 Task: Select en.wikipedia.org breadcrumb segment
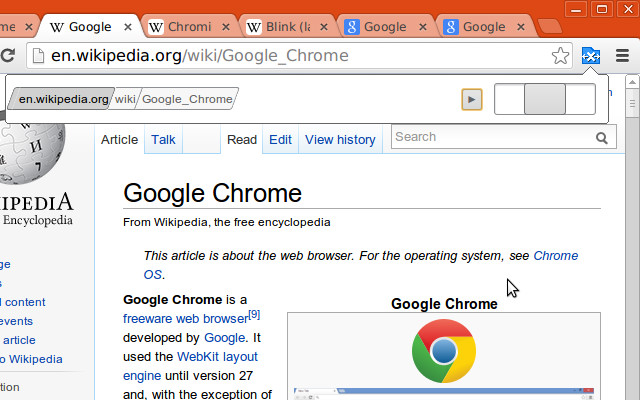tap(61, 99)
